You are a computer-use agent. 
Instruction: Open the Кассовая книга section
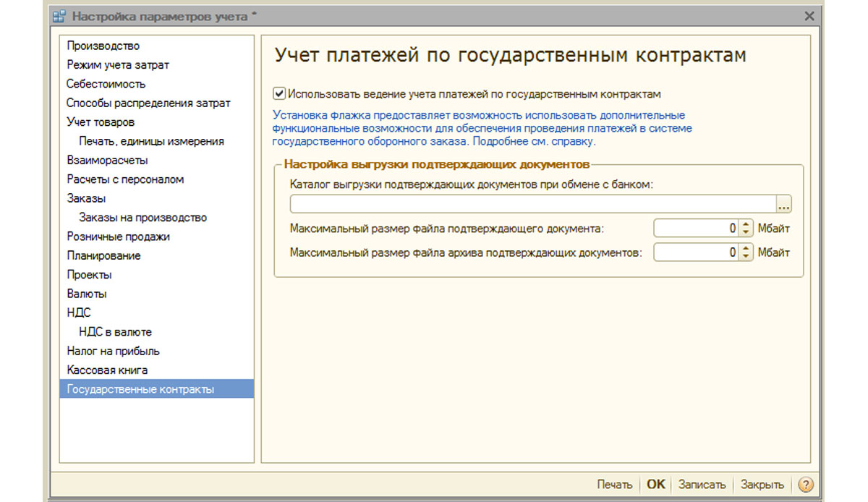[x=107, y=370]
